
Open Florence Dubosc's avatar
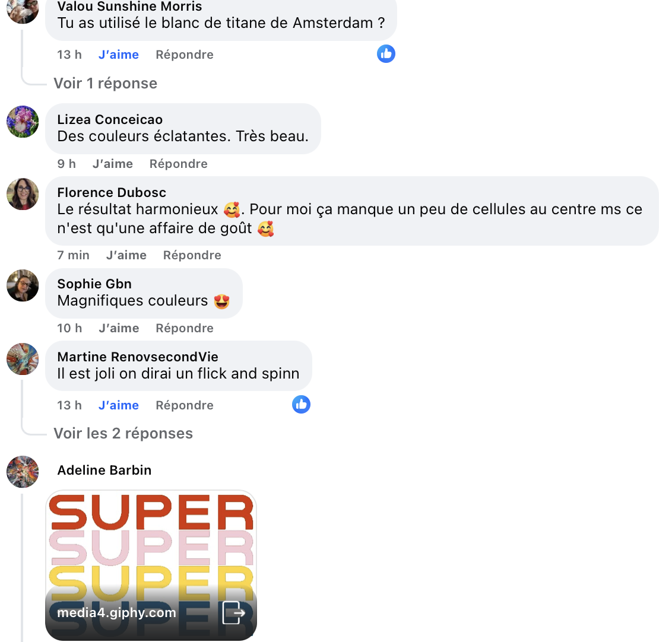23,194
